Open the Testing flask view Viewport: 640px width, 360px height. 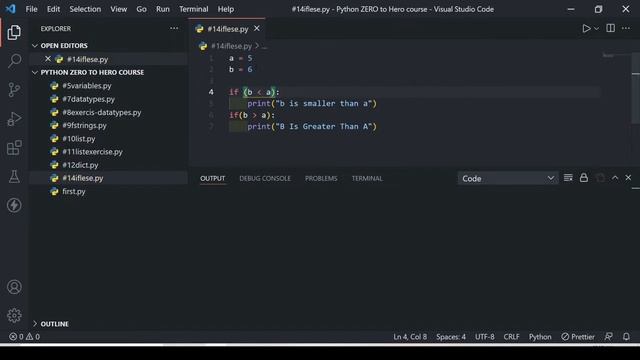(x=14, y=176)
